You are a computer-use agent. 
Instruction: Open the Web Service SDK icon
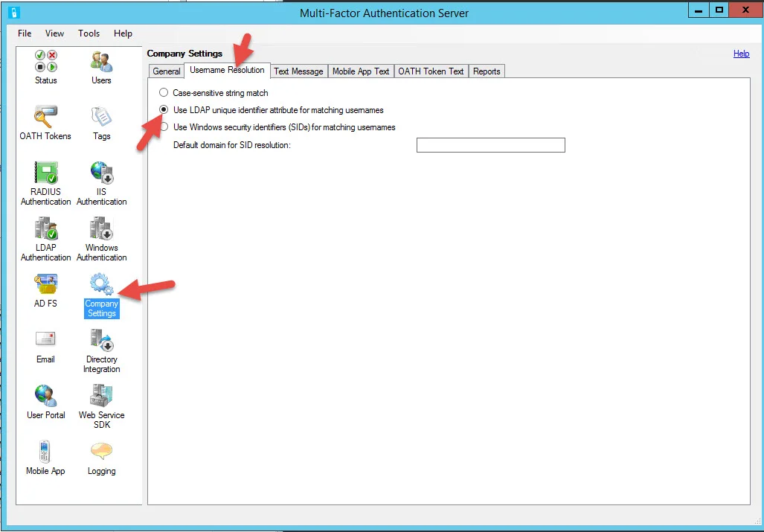click(101, 396)
